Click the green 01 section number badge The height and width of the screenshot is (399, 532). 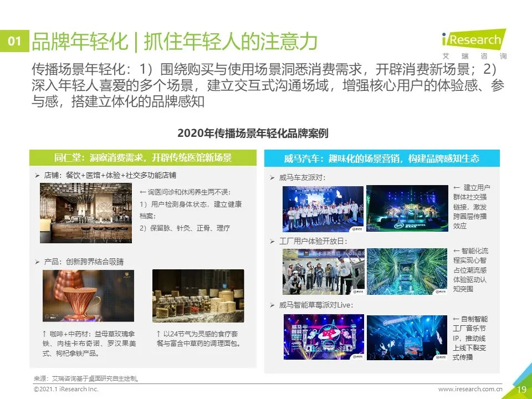pyautogui.click(x=14, y=42)
